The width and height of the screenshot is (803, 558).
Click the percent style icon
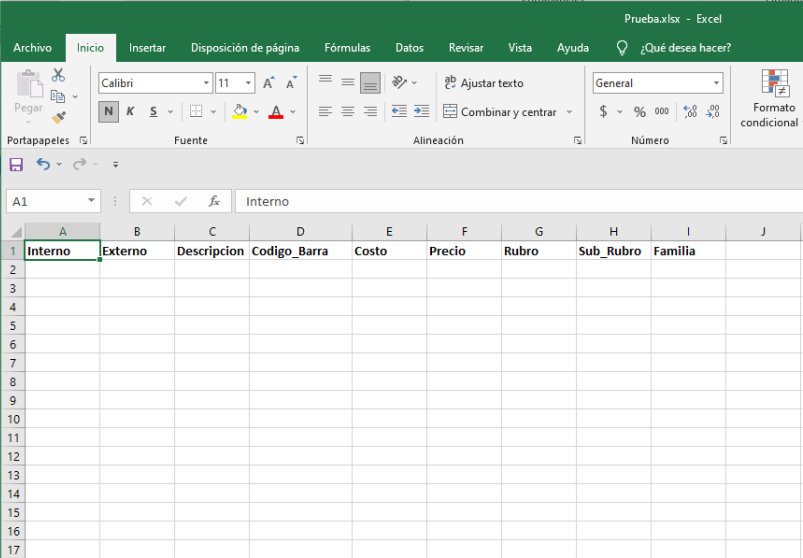(639, 112)
